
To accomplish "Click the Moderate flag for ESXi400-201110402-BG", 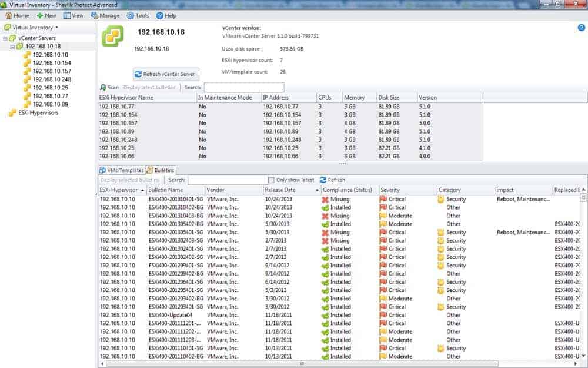I will pos(383,356).
